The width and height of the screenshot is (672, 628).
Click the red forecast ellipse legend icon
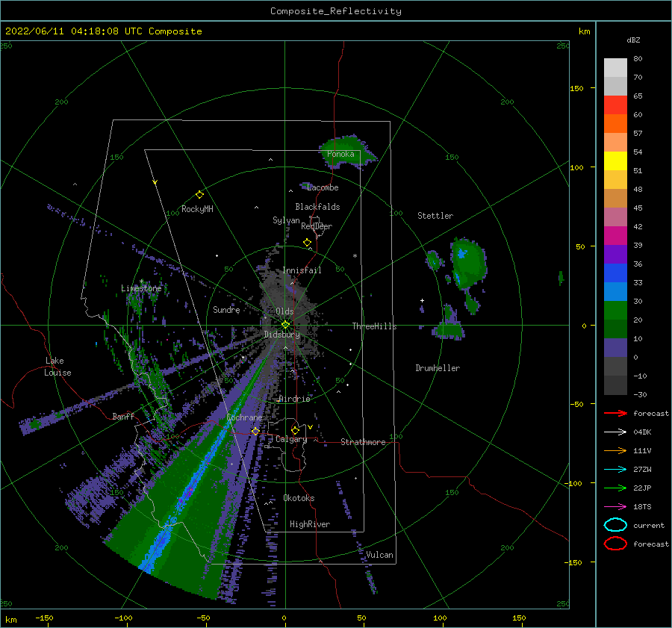point(615,544)
